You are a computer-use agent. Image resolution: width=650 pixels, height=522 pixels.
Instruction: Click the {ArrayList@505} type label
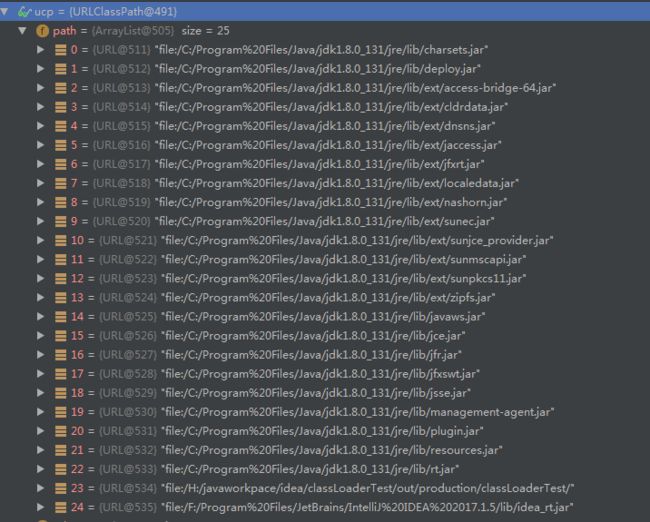click(x=133, y=31)
